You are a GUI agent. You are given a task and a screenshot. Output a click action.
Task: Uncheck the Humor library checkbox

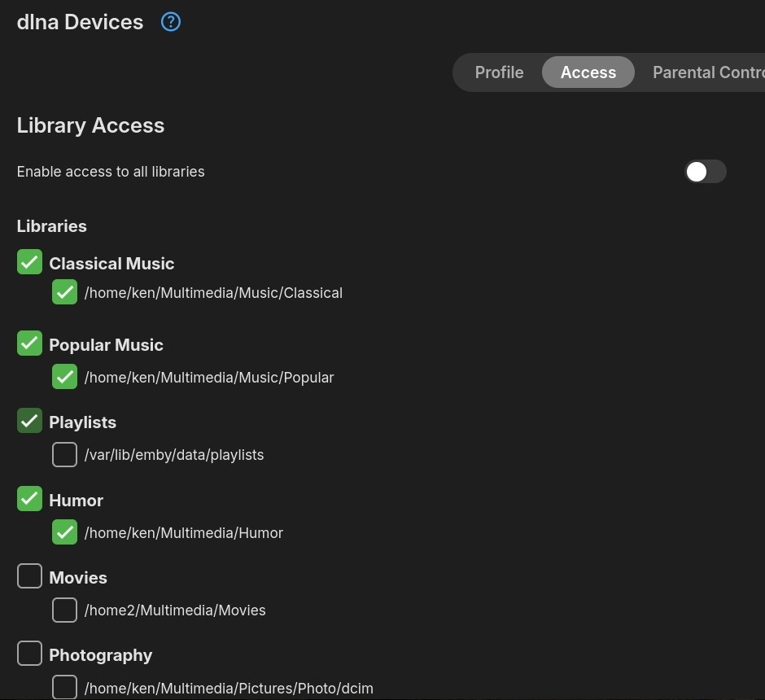point(29,499)
